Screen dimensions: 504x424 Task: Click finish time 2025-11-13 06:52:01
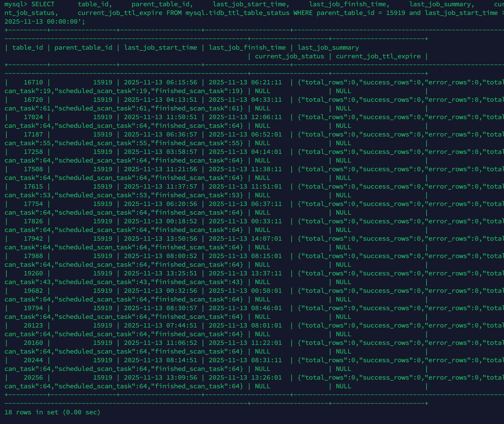point(245,134)
